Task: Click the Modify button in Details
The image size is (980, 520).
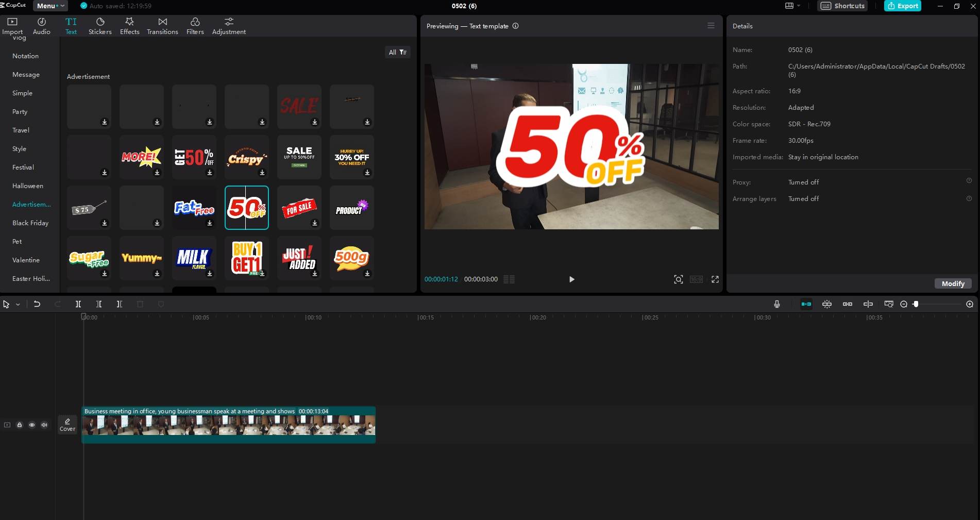Action: 953,283
